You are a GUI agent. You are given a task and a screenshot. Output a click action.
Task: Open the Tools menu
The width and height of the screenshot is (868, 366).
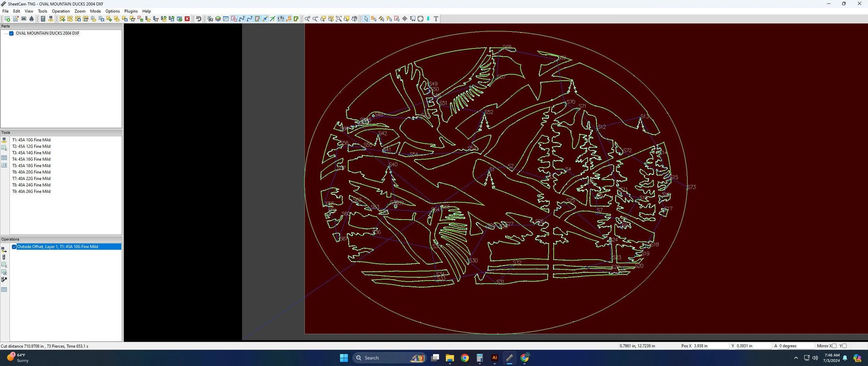42,11
